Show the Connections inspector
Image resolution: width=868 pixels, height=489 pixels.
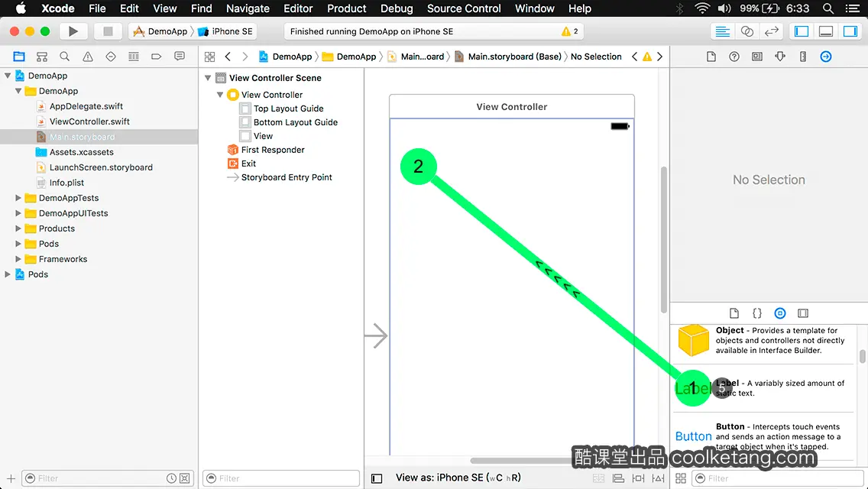click(826, 57)
